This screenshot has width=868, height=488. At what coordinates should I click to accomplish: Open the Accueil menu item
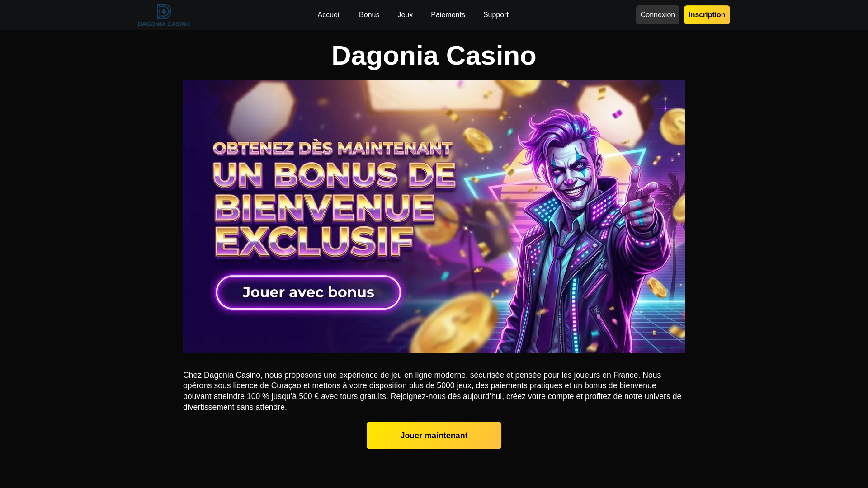pos(329,15)
